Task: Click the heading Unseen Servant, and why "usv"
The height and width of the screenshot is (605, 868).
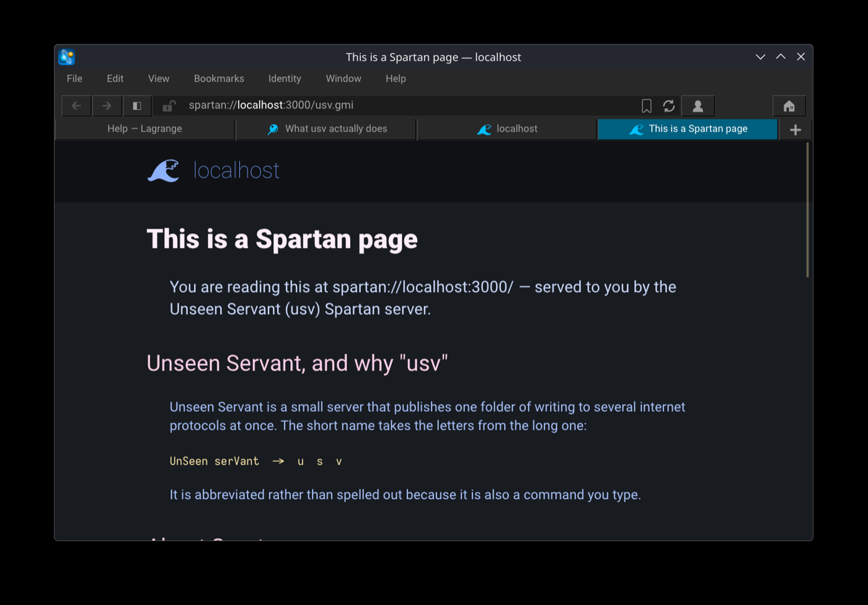Action: (x=297, y=363)
